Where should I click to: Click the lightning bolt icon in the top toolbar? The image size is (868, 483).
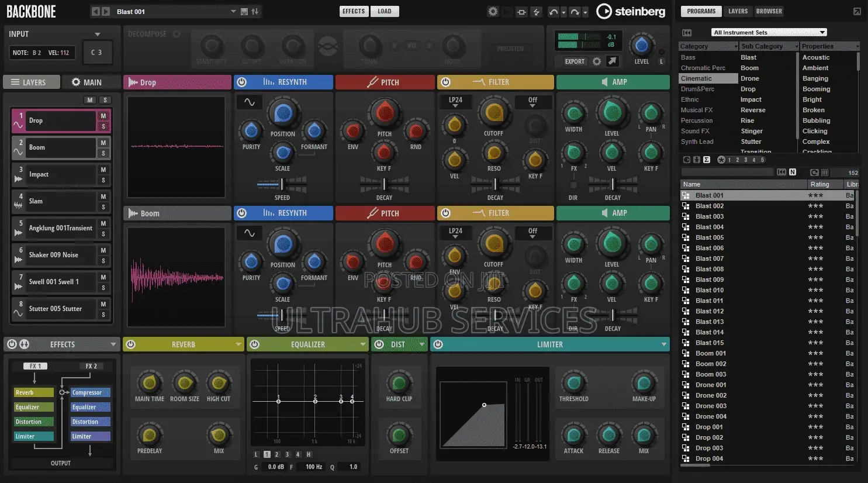tap(536, 12)
